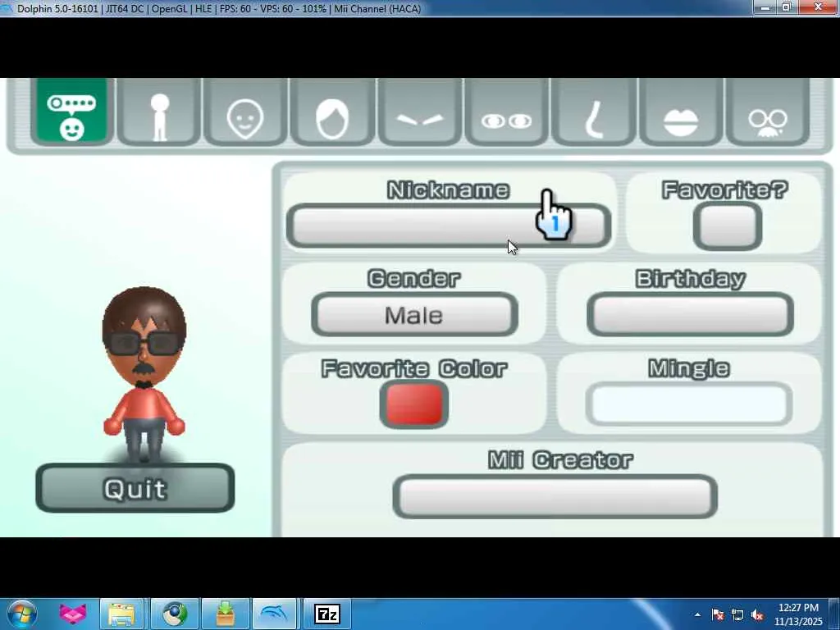Viewport: 840px width, 630px height.
Task: Open the Mii profile info tab
Action: coord(72,111)
